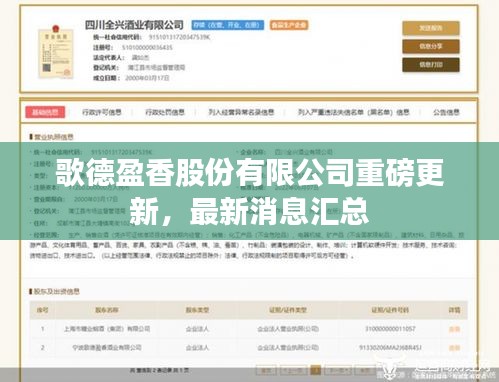This screenshot has height=382, width=499.
Task: Click the orange 食品生产企业 badge
Action: (289, 25)
